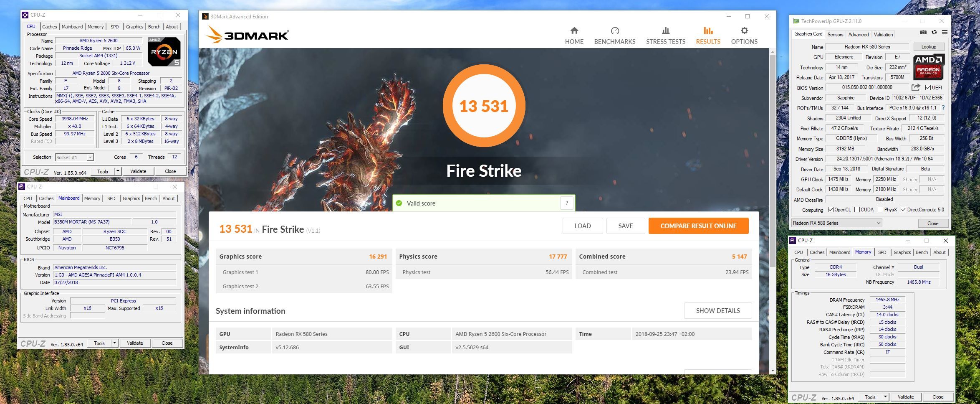The height and width of the screenshot is (404, 980).
Task: Toggle the PhysX checkbox in GPU-Z
Action: [880, 210]
